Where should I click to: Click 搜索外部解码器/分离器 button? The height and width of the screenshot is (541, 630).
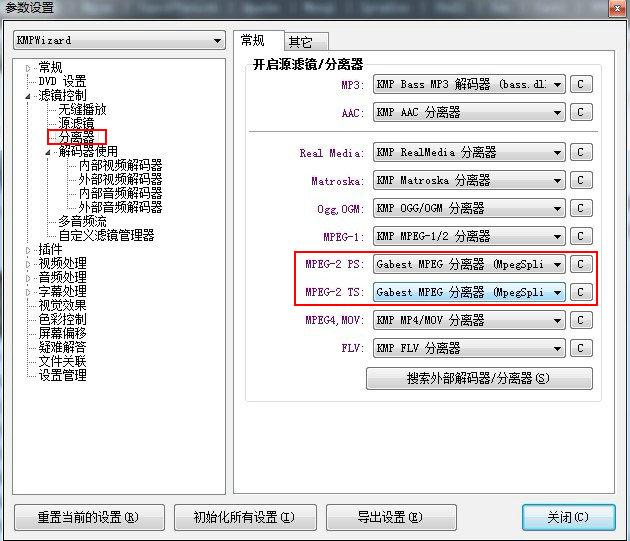479,378
